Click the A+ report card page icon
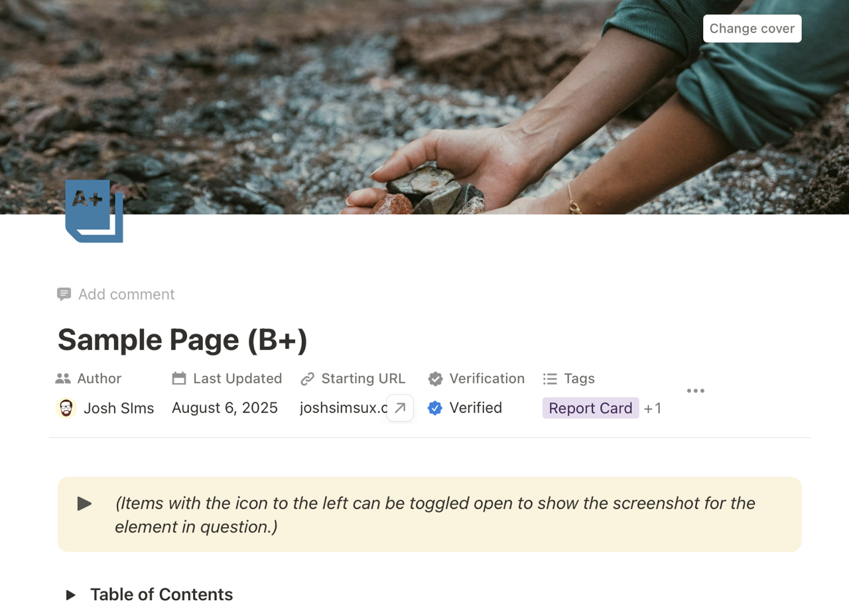The height and width of the screenshot is (616, 849). pos(94,210)
